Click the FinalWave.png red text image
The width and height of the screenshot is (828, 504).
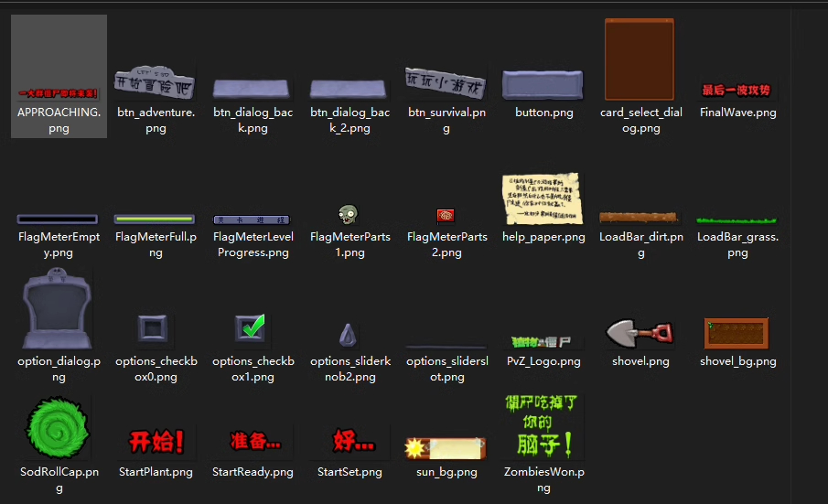coord(737,91)
